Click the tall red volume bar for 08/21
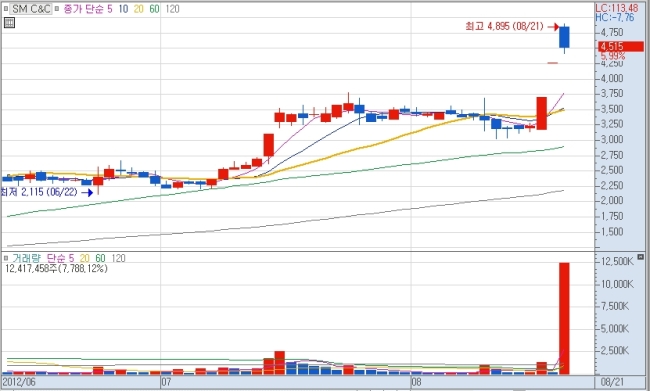Image resolution: width=650 pixels, height=391 pixels. tap(564, 318)
